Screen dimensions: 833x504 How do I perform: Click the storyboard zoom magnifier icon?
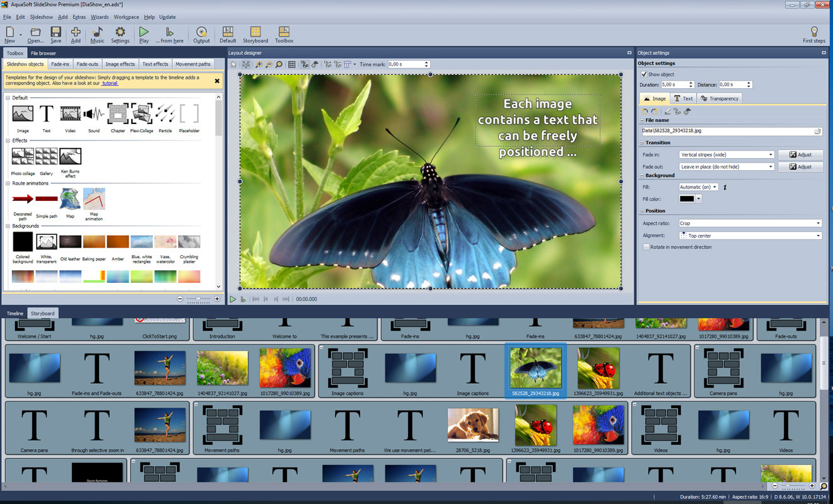[x=824, y=486]
